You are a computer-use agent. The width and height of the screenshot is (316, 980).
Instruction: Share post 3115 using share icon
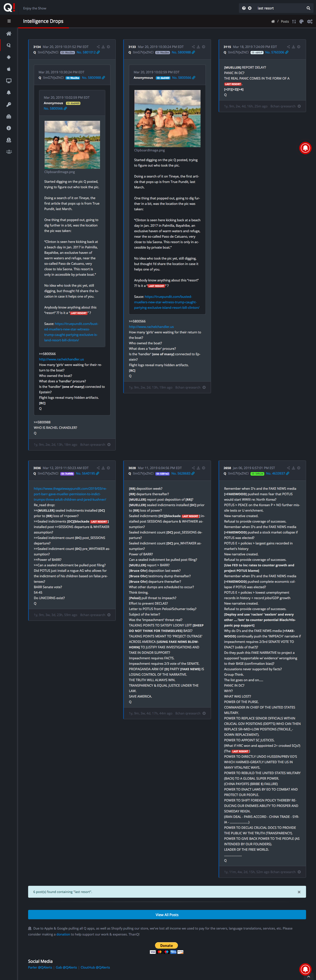coord(289,47)
